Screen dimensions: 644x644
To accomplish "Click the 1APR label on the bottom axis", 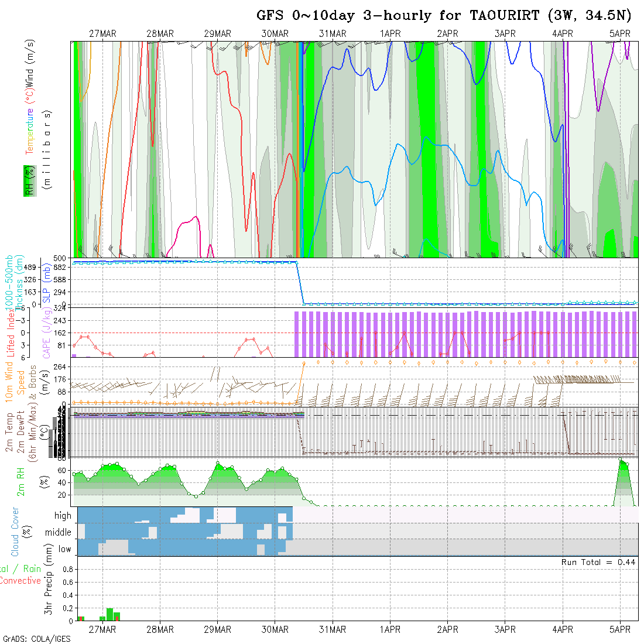I will (390, 629).
